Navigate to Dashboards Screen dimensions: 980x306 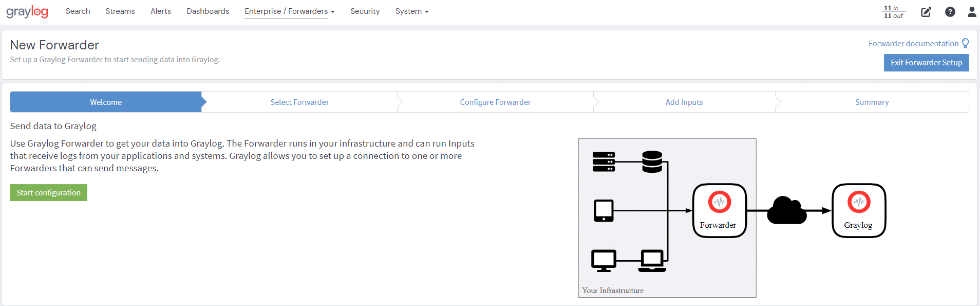pos(208,11)
